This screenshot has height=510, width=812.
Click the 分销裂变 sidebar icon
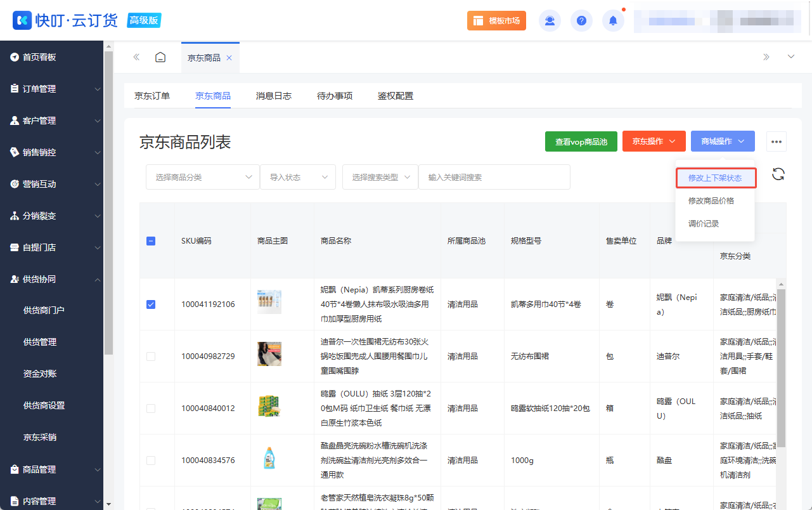pyautogui.click(x=15, y=216)
